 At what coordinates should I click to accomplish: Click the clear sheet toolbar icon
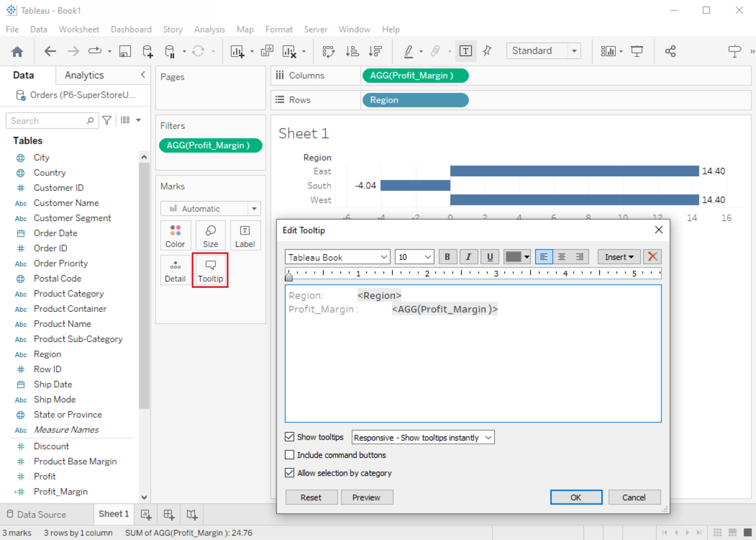click(289, 51)
